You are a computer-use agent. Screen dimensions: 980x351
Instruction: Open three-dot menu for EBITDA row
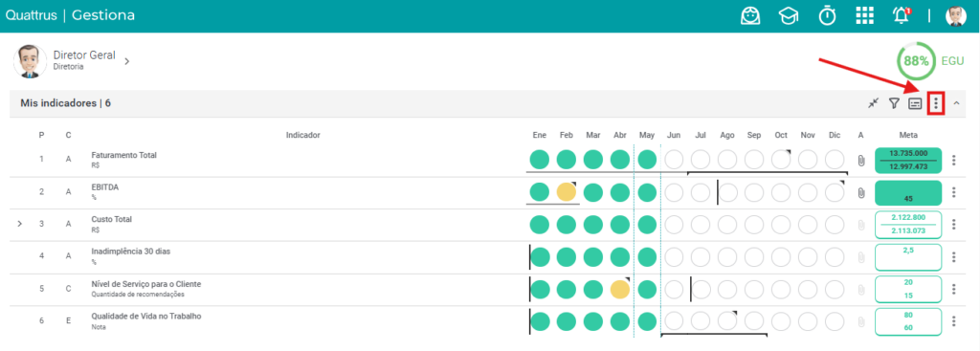[x=954, y=192]
